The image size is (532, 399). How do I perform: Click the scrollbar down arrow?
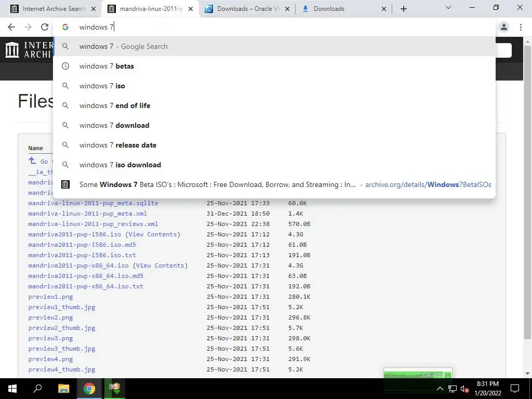pyautogui.click(x=527, y=374)
